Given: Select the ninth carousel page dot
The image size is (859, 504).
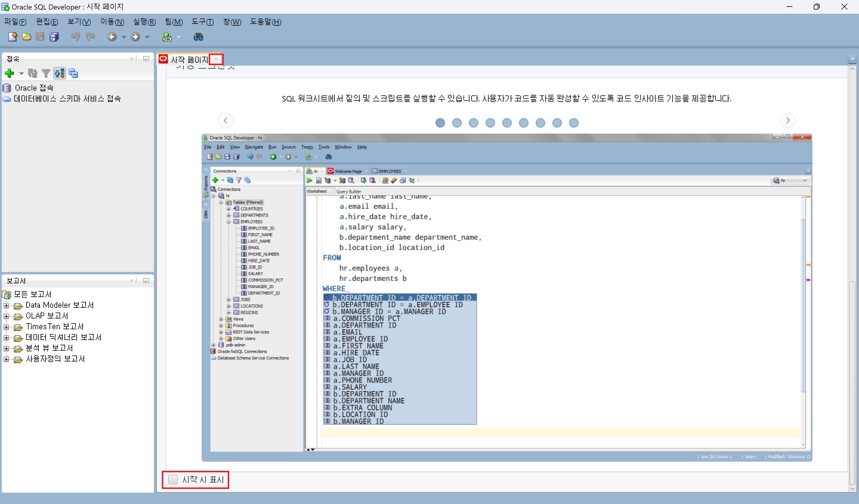Looking at the screenshot, I should 574,123.
